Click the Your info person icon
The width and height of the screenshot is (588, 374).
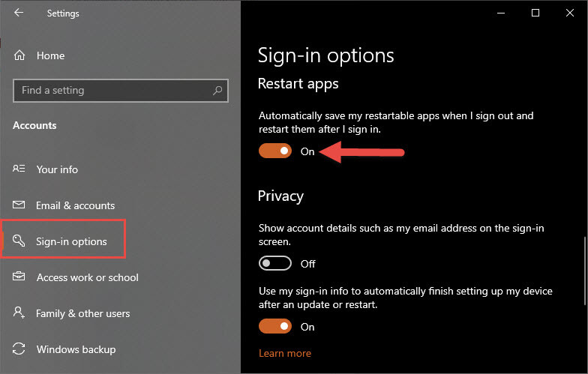click(19, 169)
